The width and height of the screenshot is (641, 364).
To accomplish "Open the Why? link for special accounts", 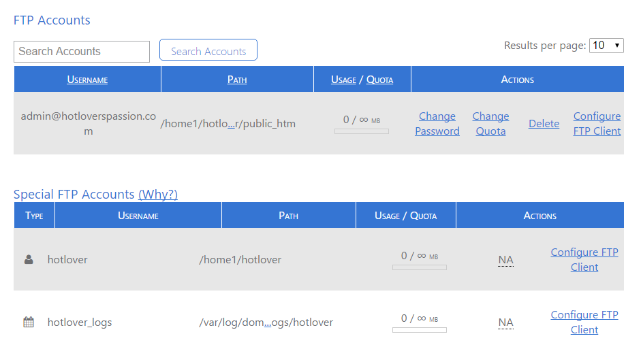I will (x=158, y=195).
